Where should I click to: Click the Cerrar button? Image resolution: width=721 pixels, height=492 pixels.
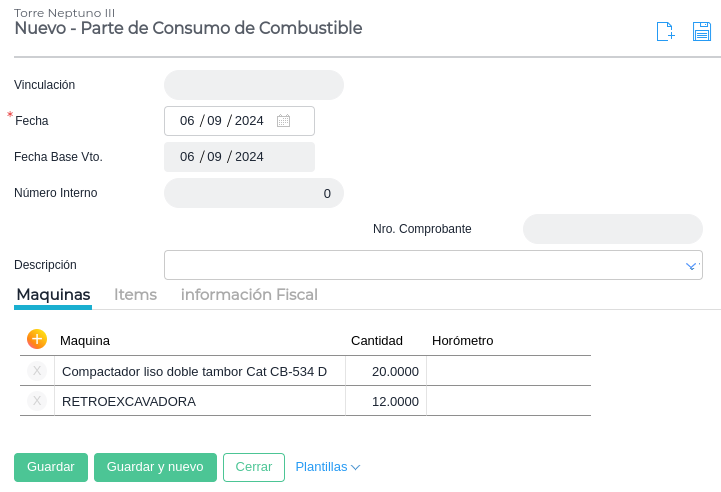254,467
